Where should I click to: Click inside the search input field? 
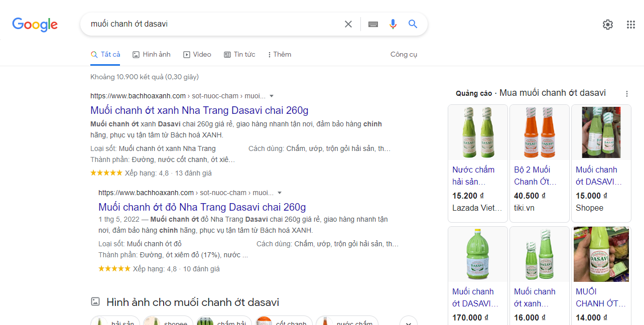pyautogui.click(x=213, y=24)
